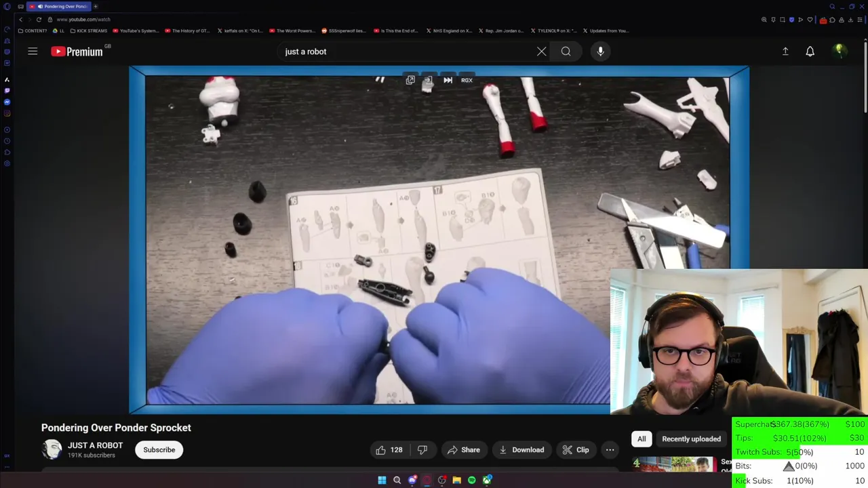Click the RGX button above the video
868x488 pixels.
pos(467,80)
